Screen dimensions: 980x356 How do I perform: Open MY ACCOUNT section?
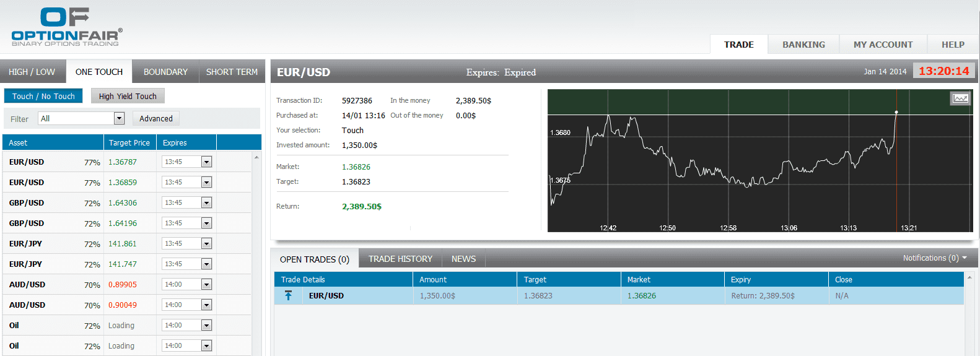883,45
